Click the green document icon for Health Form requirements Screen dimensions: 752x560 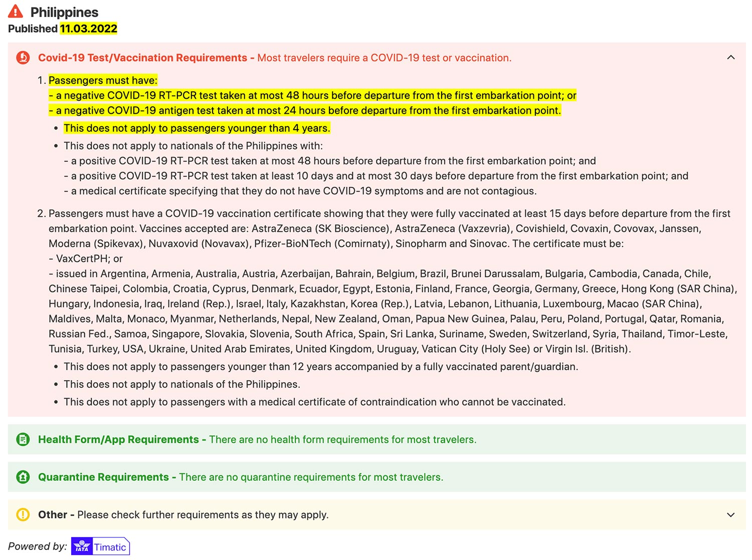click(x=23, y=439)
